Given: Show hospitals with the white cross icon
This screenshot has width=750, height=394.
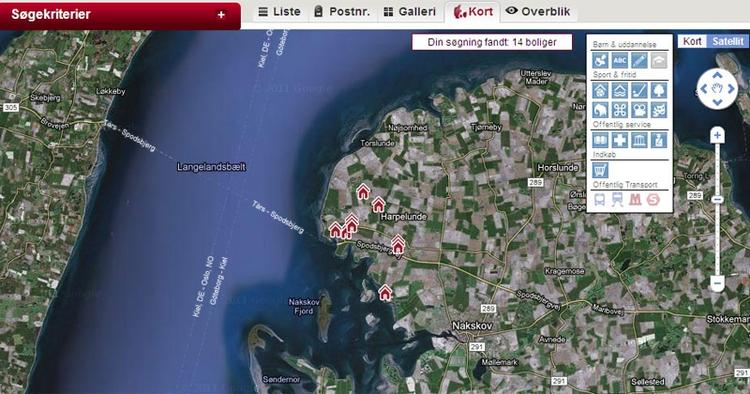Looking at the screenshot, I should tap(619, 140).
